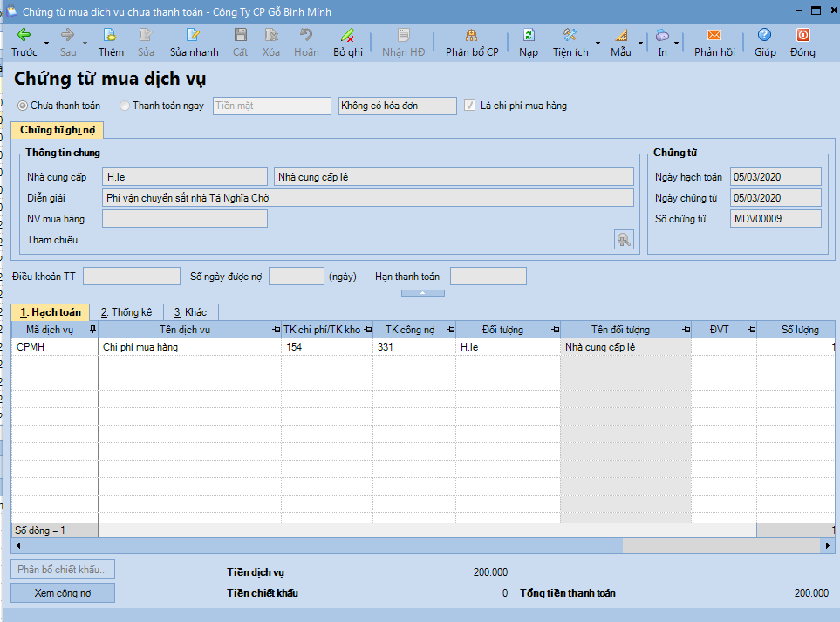Open the Mẫu template dropdown arrow
The image size is (840, 622).
click(640, 43)
